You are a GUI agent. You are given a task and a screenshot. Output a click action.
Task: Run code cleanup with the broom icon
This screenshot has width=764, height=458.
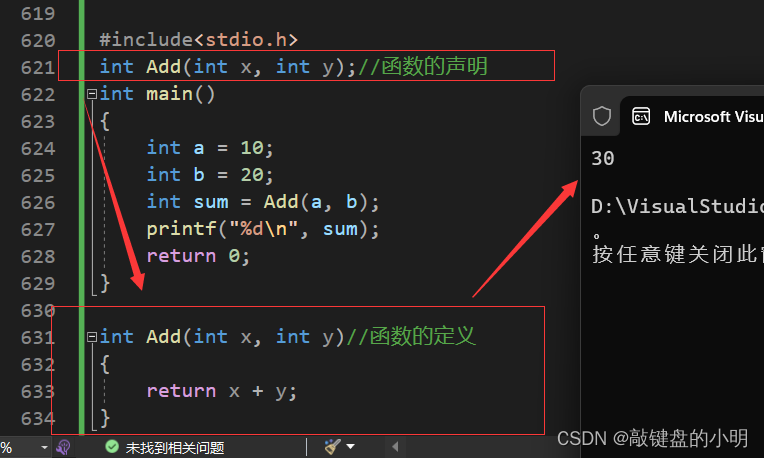point(332,446)
